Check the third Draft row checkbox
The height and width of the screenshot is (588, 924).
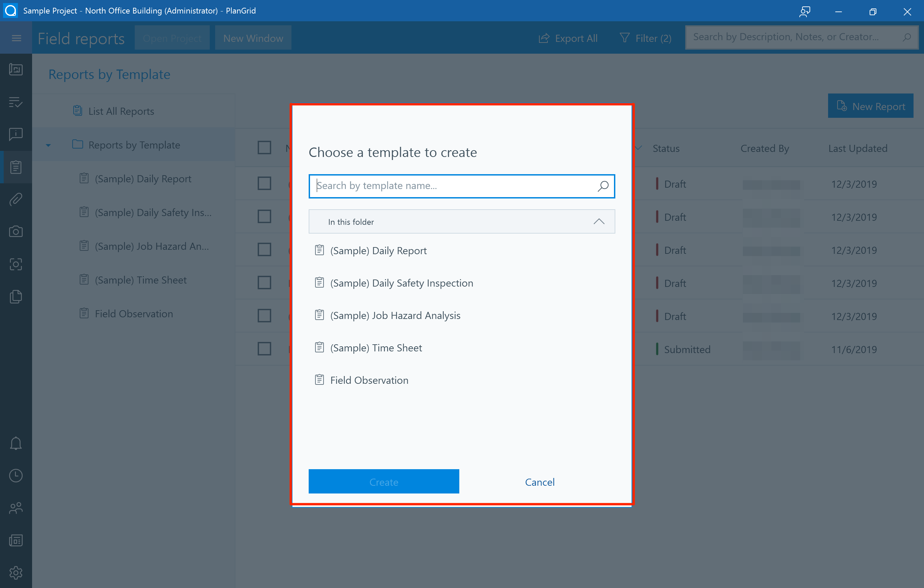[264, 249]
